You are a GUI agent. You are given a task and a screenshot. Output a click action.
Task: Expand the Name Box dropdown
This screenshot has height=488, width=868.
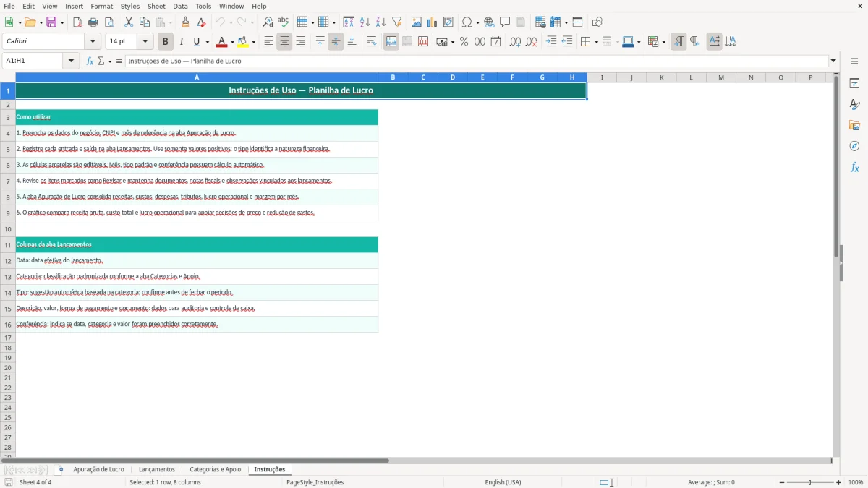click(x=71, y=61)
